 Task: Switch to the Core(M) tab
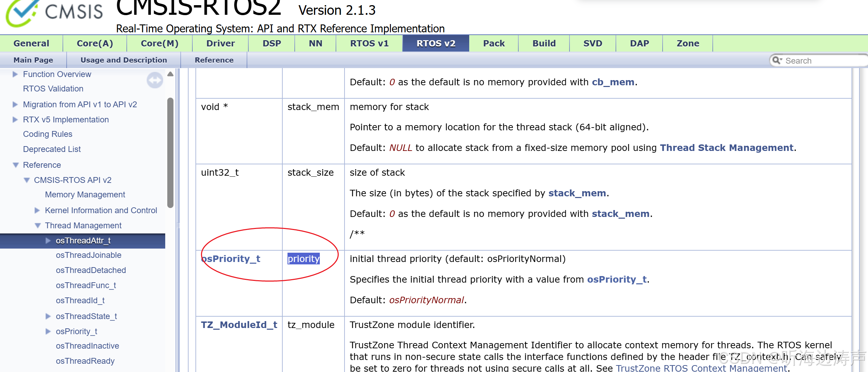[x=159, y=43]
